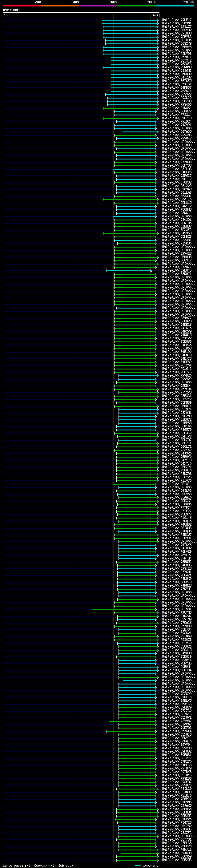Select the UniRef100_Q6Z8E3 label
The width and height of the screenshot is (197, 868).
(176, 64)
